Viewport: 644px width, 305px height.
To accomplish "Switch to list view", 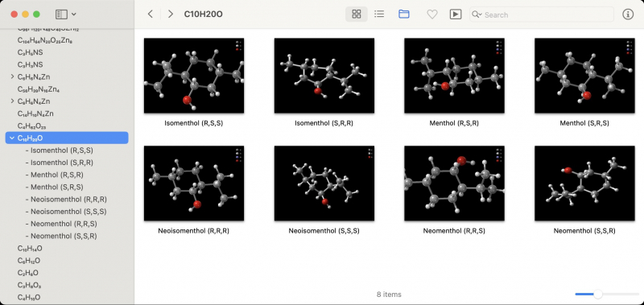I will pyautogui.click(x=379, y=14).
